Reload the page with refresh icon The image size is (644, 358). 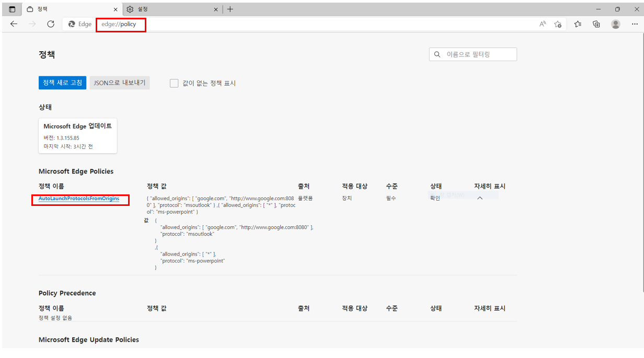51,24
